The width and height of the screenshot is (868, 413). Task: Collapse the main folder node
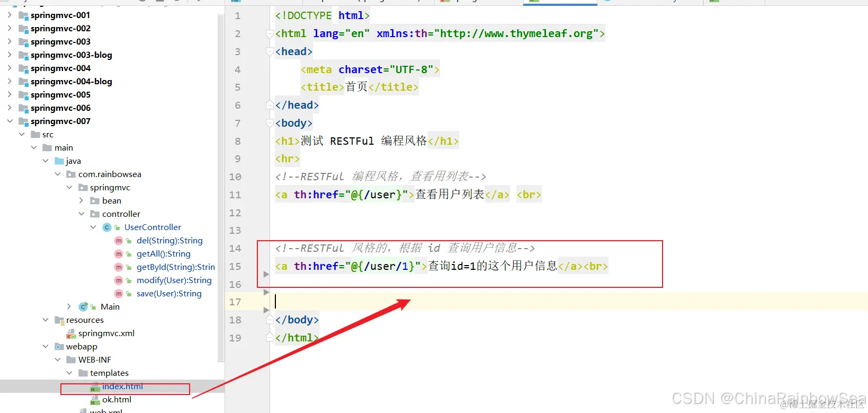click(34, 147)
